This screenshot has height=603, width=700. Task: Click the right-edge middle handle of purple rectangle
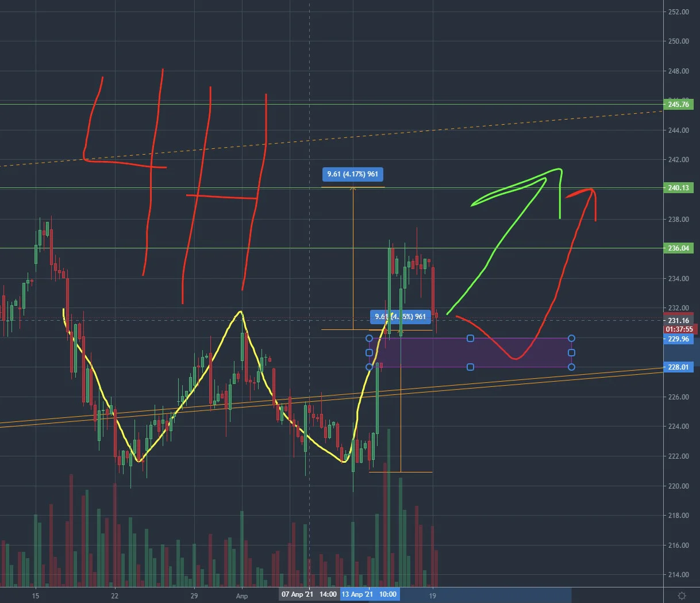(x=571, y=352)
